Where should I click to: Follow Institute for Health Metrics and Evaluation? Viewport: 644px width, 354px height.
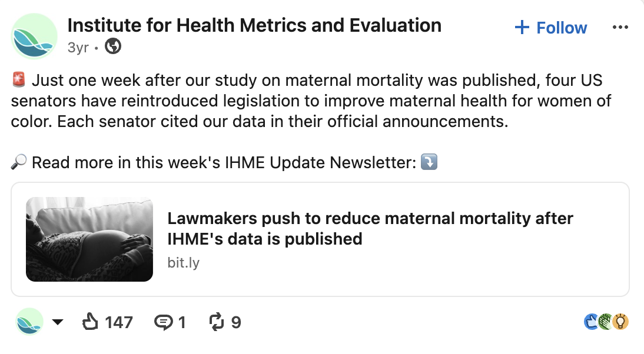click(x=551, y=28)
